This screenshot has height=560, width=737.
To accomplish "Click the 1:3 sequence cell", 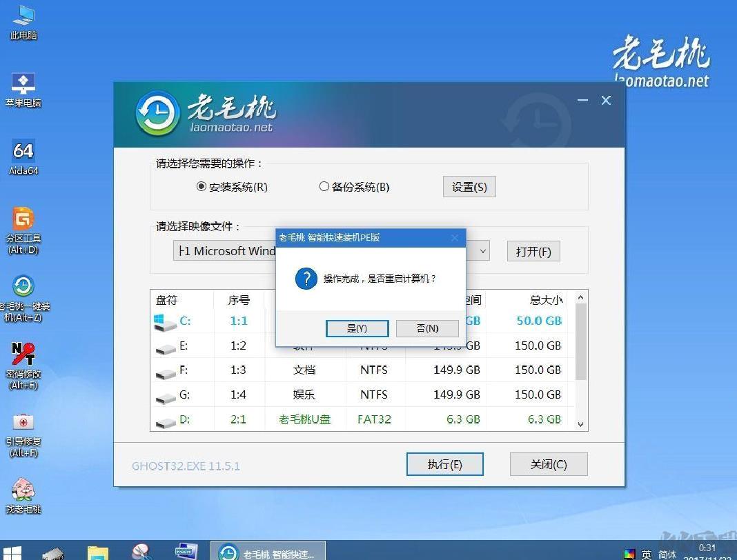I will 238,370.
